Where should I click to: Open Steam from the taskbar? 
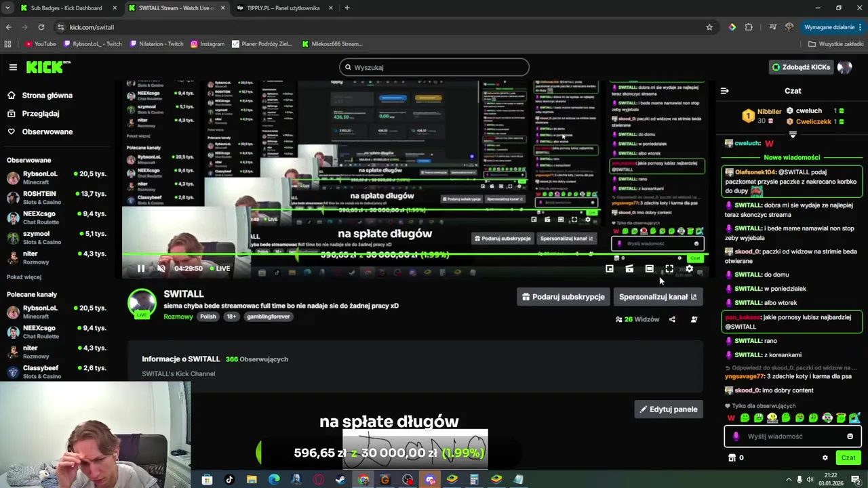[340, 480]
